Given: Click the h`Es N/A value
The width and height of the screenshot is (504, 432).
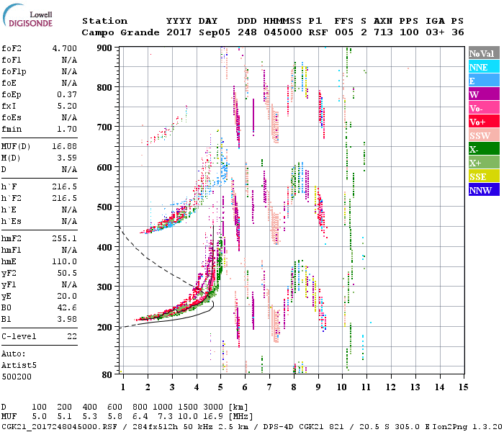Looking at the screenshot, I should click(69, 222).
